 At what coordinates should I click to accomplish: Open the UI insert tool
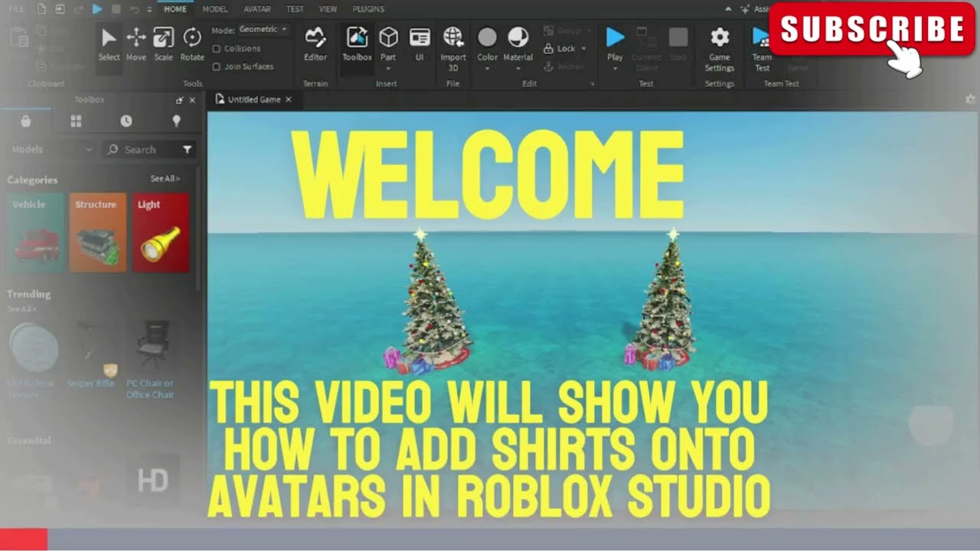click(x=420, y=44)
